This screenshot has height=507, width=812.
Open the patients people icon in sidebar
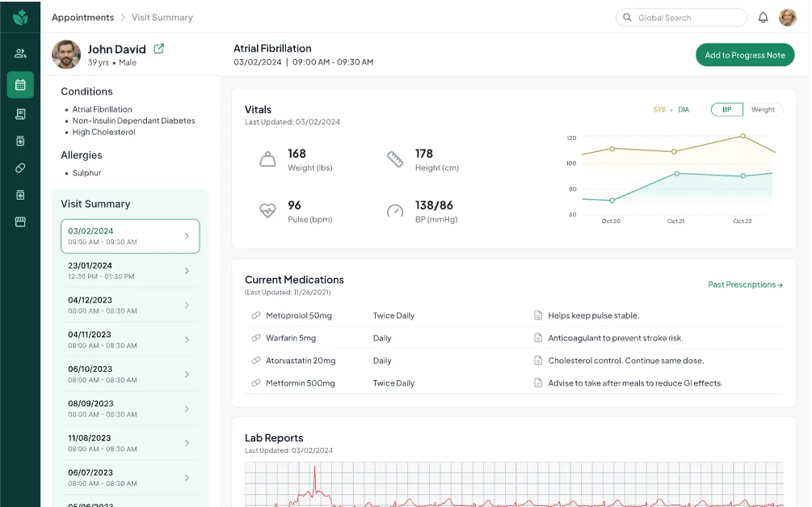(20, 53)
